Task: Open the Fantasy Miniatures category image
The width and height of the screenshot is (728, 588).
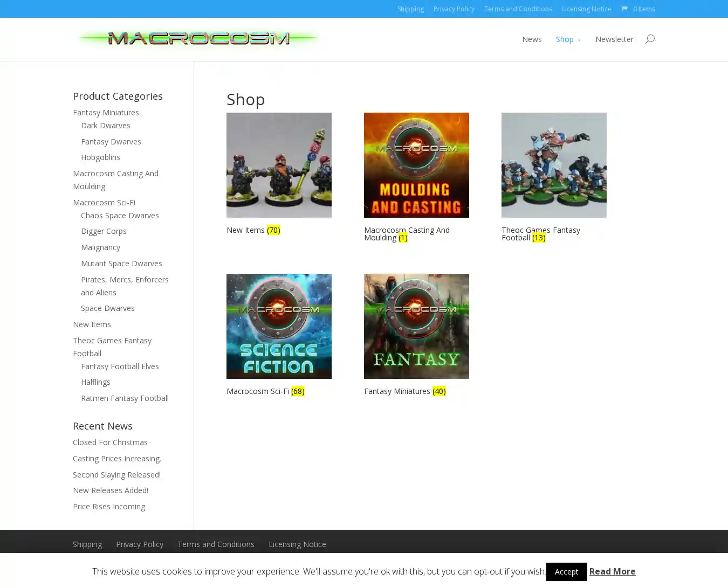Action: [x=416, y=326]
